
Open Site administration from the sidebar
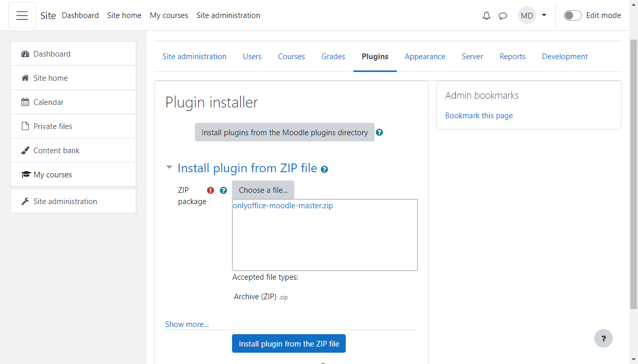pos(73,201)
